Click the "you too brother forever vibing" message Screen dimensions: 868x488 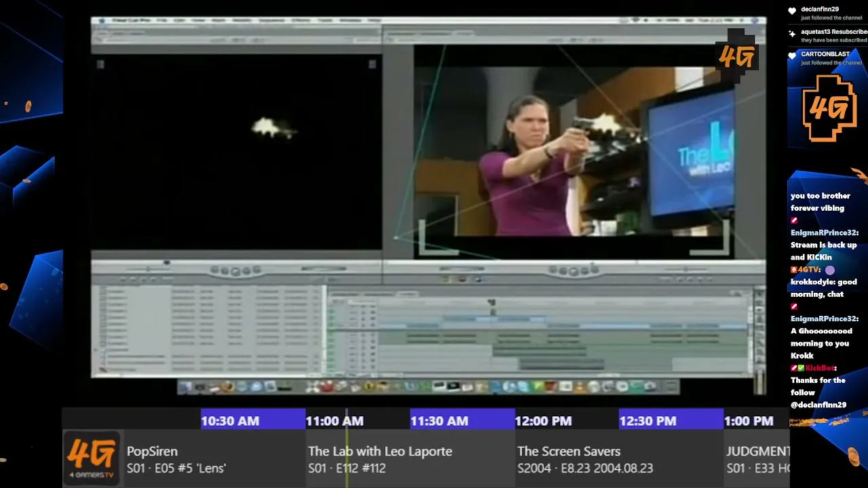[821, 202]
